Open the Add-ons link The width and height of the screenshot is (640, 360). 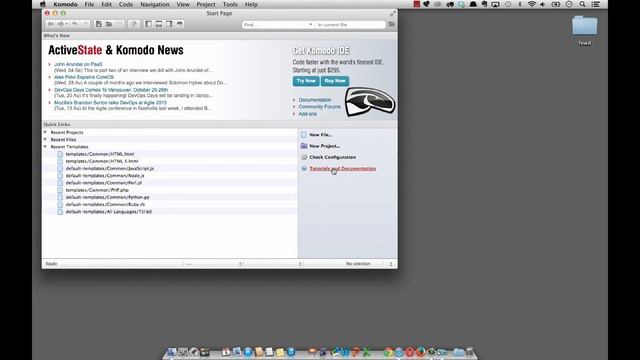(x=308, y=114)
